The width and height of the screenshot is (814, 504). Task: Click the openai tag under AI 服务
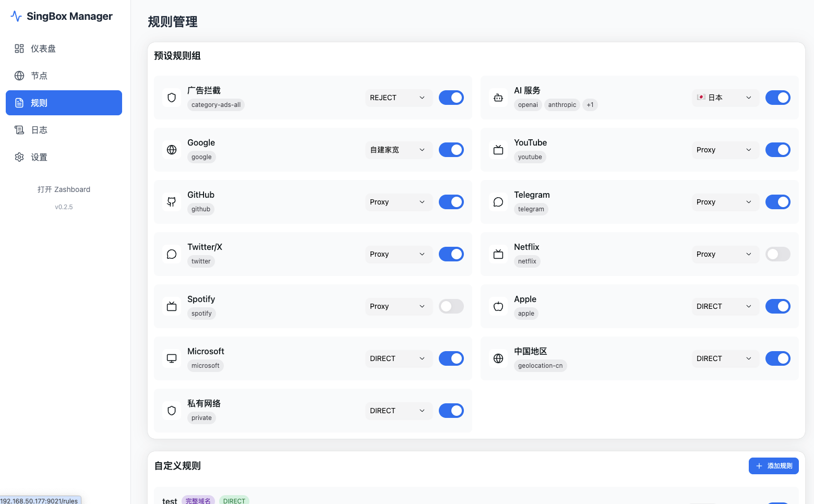pos(528,105)
